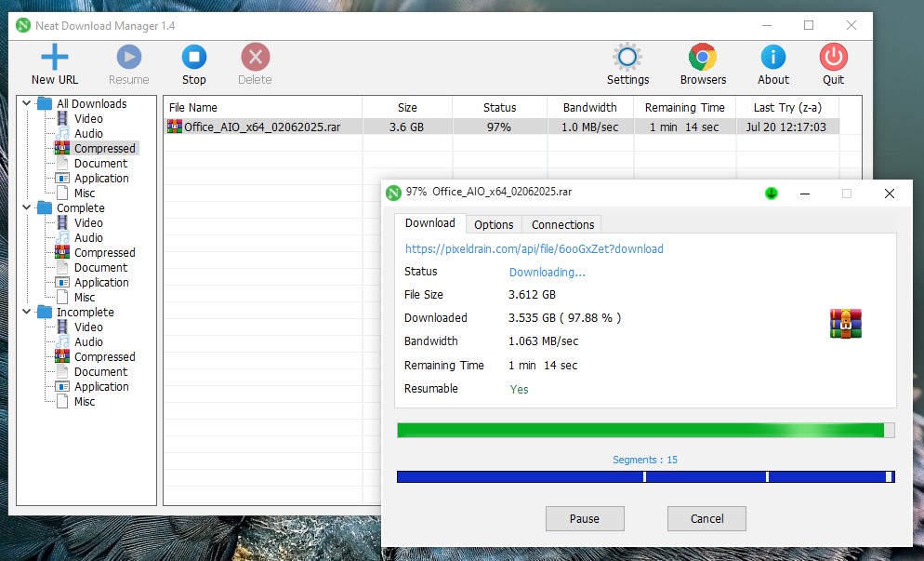Select Compressed under Complete

coord(104,252)
